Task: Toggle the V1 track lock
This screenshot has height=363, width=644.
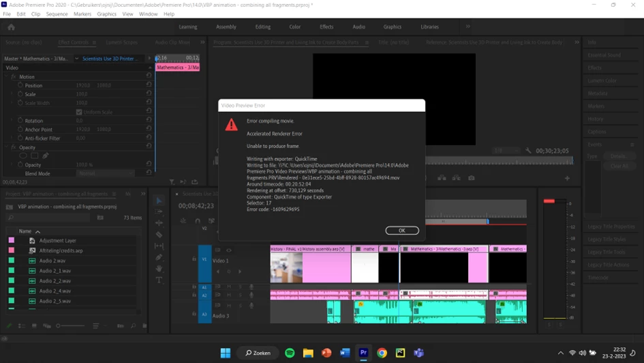Action: click(194, 259)
